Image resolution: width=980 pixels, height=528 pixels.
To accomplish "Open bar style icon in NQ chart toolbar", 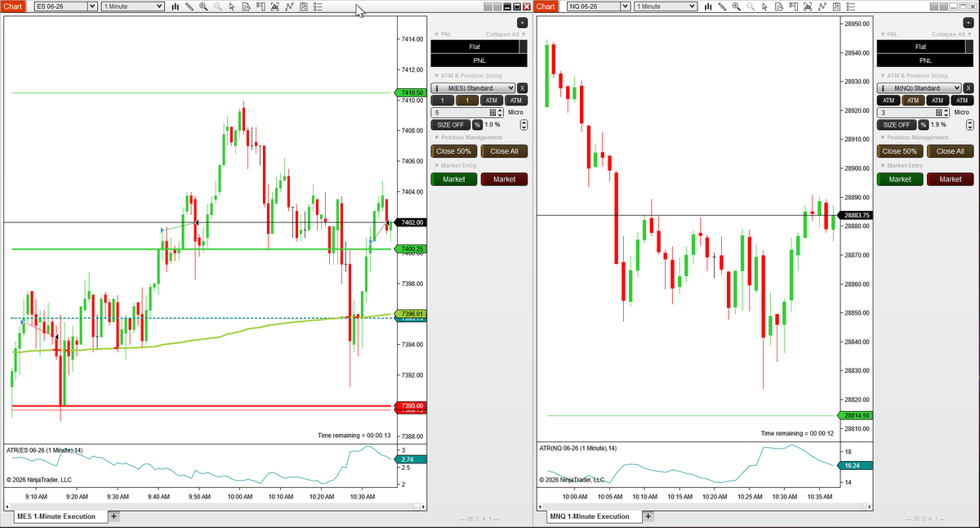I will coord(708,7).
